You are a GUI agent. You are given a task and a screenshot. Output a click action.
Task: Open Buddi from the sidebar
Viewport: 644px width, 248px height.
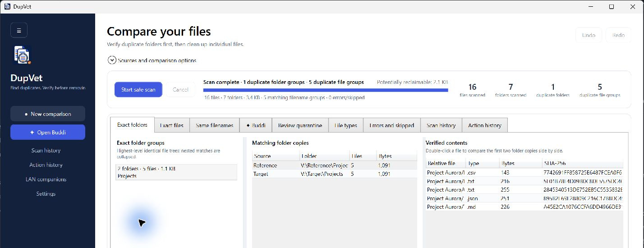pyautogui.click(x=48, y=132)
